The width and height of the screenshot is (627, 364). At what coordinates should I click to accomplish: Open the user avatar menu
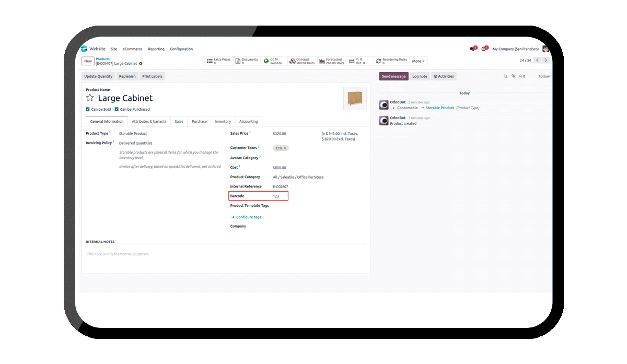(545, 49)
